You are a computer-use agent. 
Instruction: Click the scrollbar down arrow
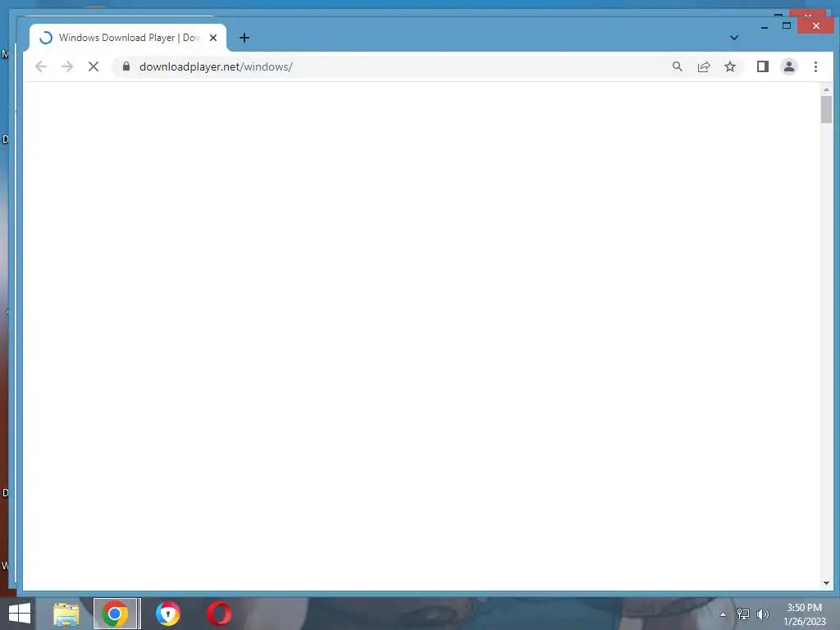[x=826, y=583]
